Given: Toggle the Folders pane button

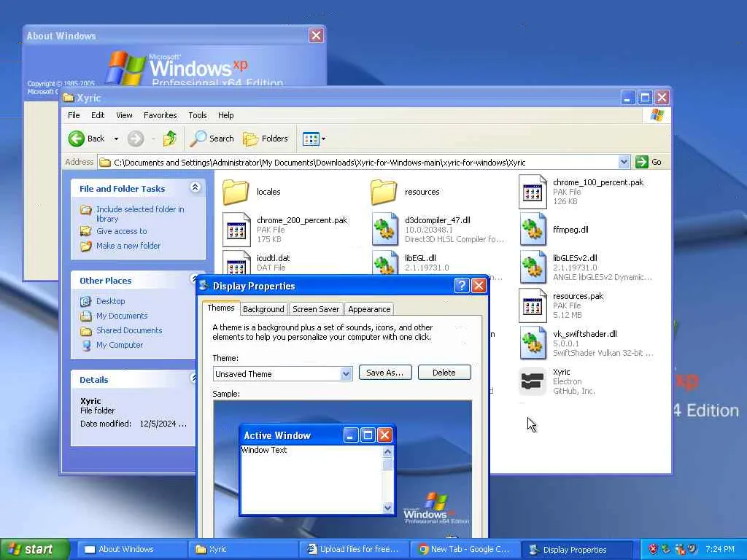Looking at the screenshot, I should (x=266, y=139).
